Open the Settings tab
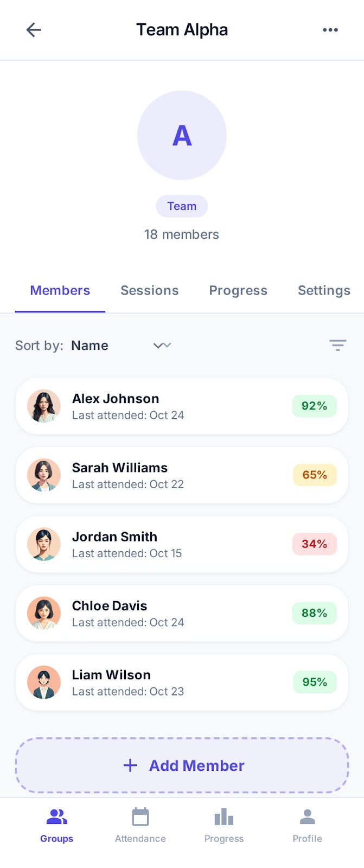 tap(323, 290)
